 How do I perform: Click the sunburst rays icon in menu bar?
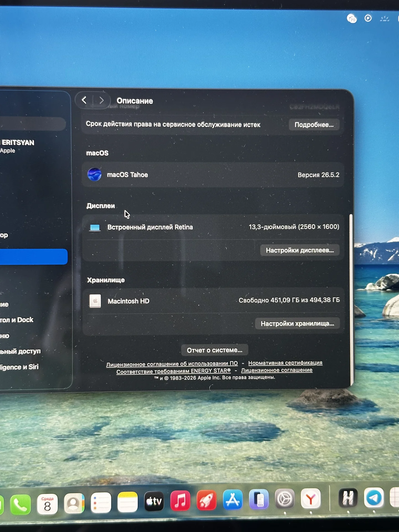385,19
